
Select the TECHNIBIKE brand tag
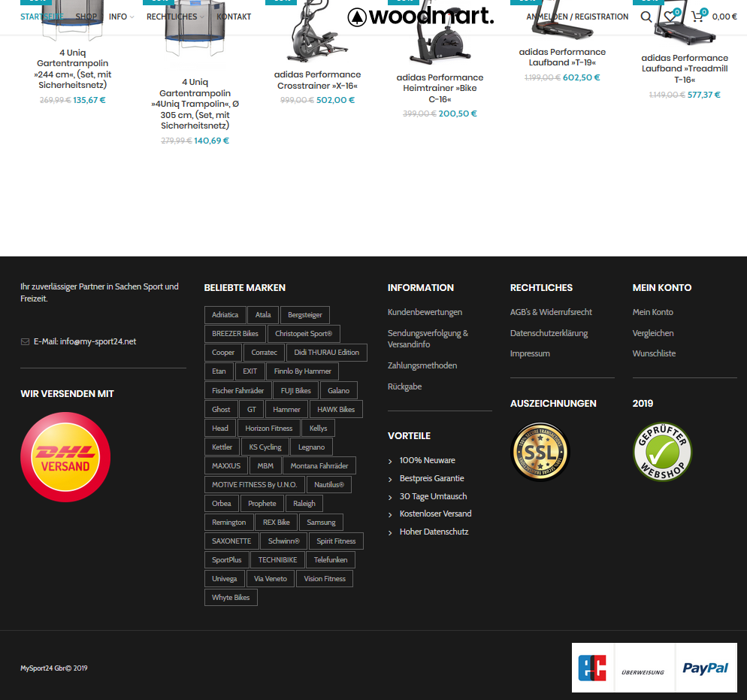(278, 560)
